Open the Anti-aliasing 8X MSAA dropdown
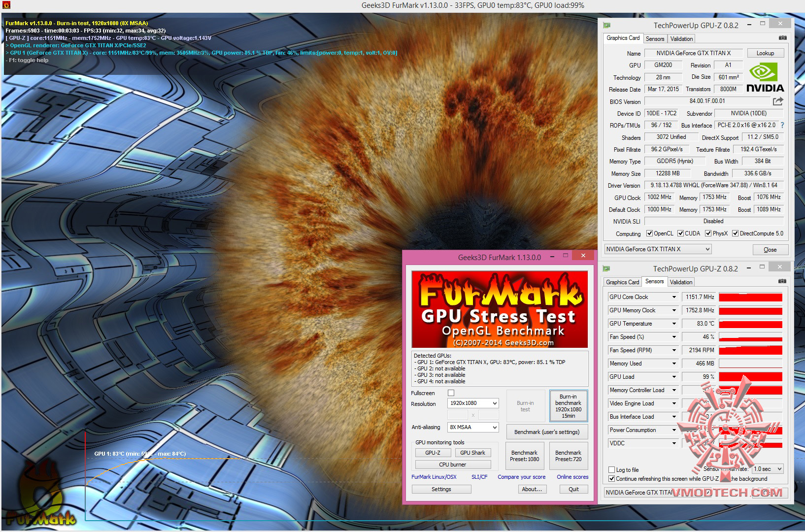Screen dimensions: 805x532 [473, 427]
